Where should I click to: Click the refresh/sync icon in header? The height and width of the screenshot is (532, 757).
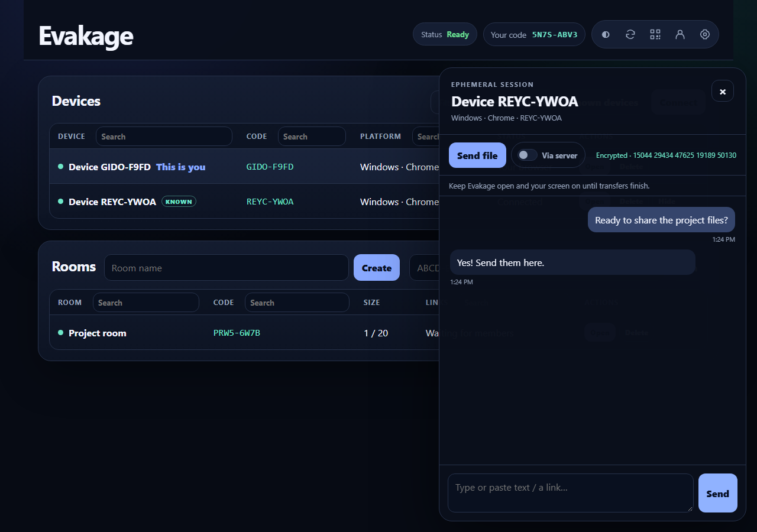tap(630, 35)
